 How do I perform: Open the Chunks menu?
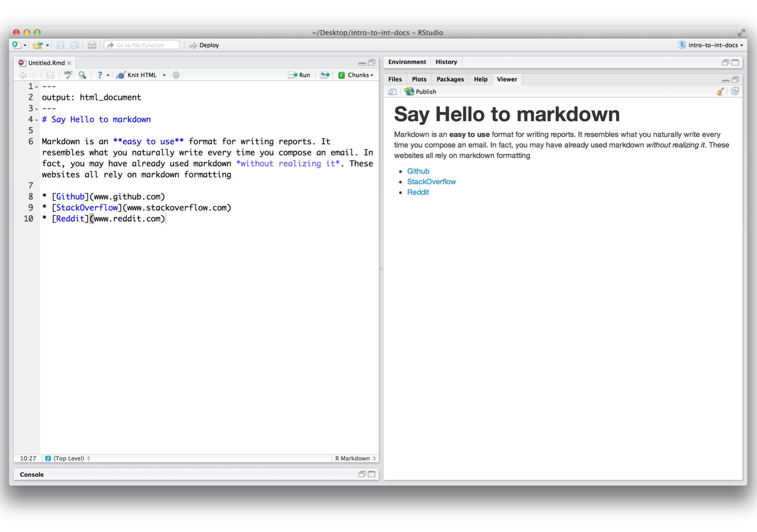[x=358, y=75]
